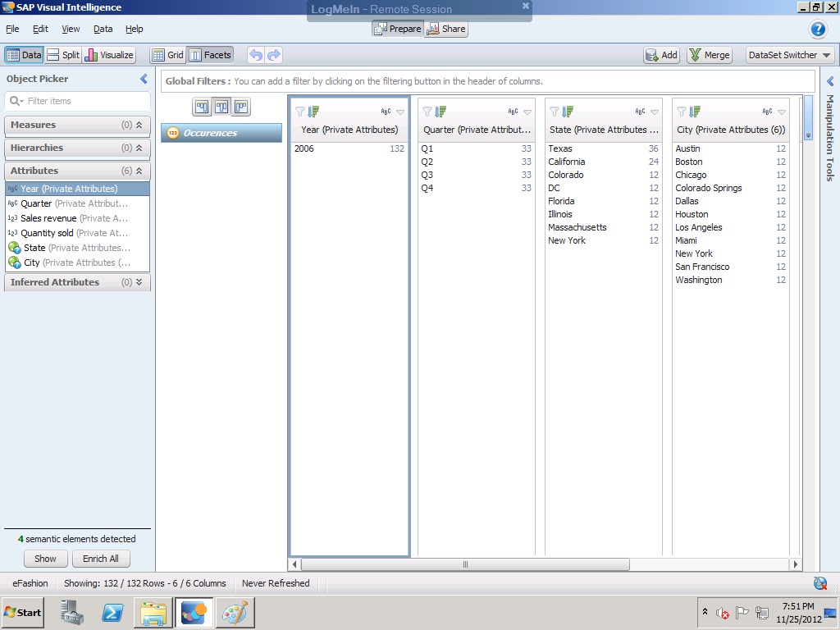Open Paint from the taskbar
Image resolution: width=840 pixels, height=630 pixels.
(235, 612)
